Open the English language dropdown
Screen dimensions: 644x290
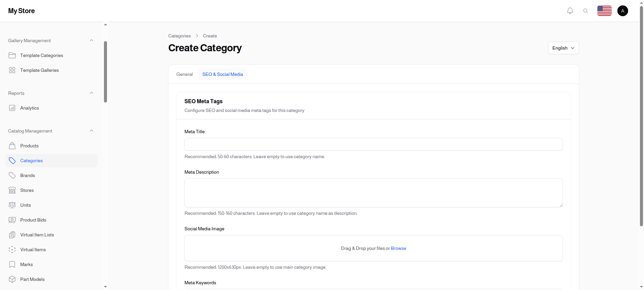click(x=563, y=48)
